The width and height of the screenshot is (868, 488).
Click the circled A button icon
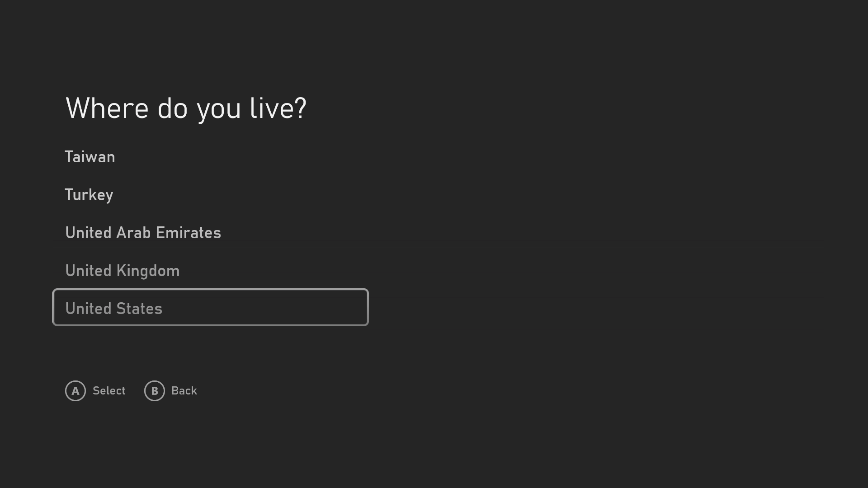coord(75,391)
